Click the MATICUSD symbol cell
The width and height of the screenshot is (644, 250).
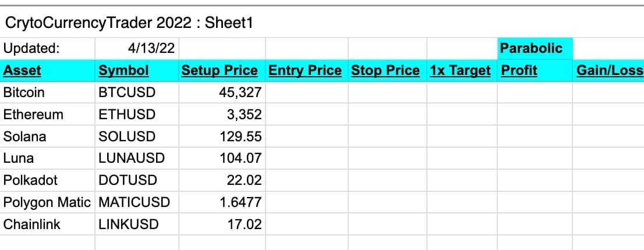click(x=137, y=202)
